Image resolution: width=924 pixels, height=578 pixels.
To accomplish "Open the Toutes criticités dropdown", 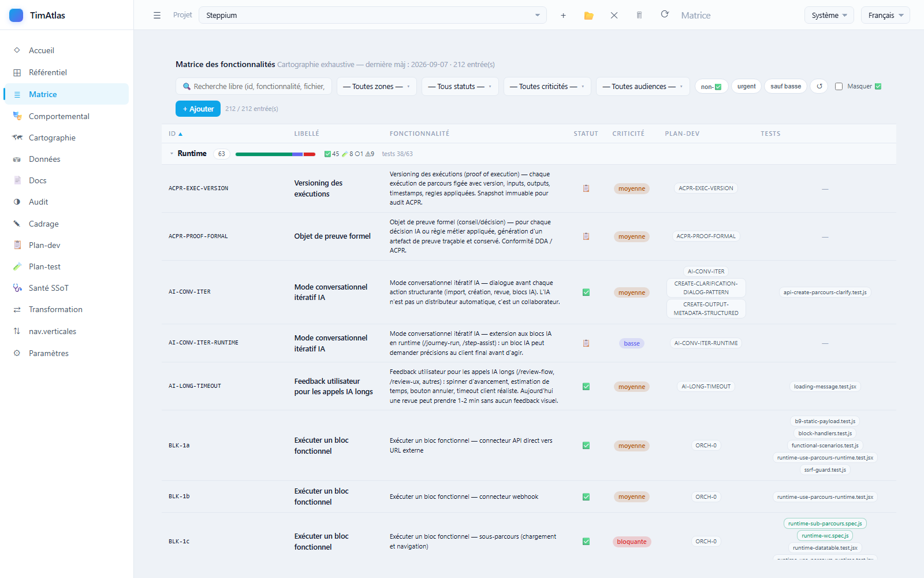I will 547,86.
